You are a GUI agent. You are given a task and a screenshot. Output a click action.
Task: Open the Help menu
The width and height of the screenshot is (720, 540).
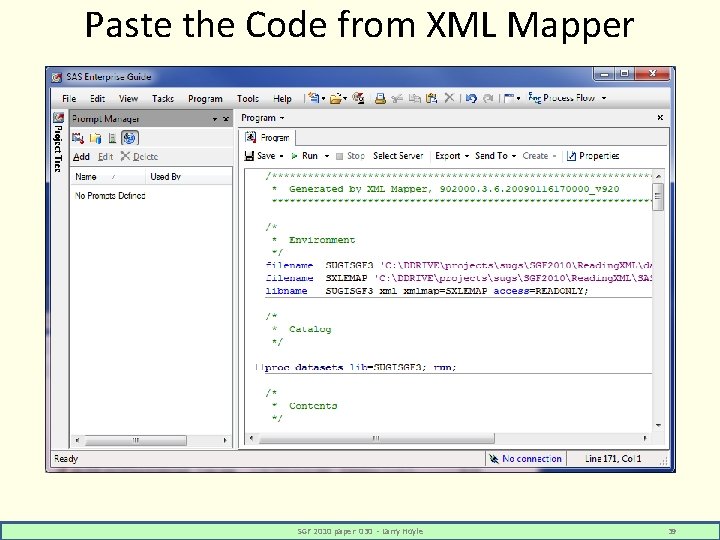282,98
